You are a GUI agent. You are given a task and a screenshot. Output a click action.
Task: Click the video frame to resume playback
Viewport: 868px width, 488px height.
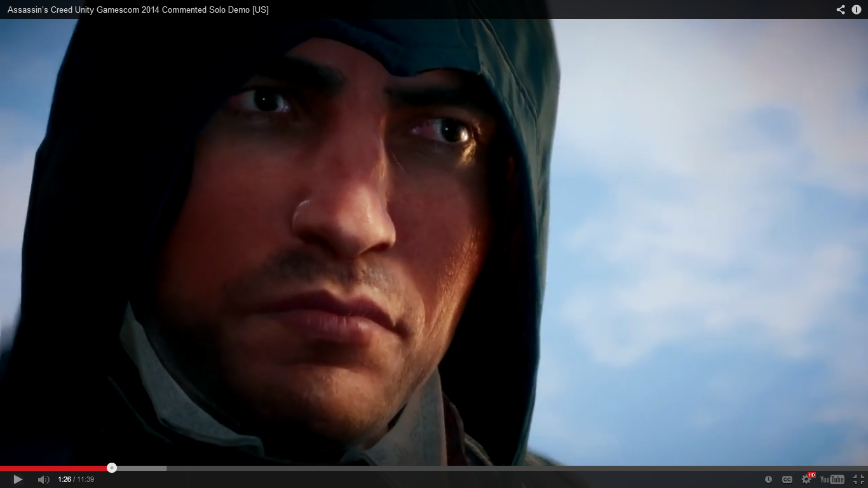click(434, 242)
